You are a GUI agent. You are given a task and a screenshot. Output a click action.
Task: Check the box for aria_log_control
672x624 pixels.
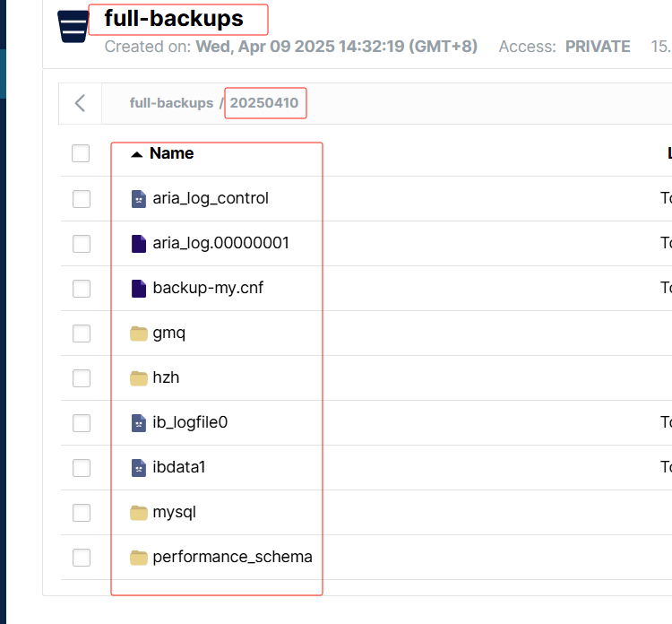tap(82, 199)
